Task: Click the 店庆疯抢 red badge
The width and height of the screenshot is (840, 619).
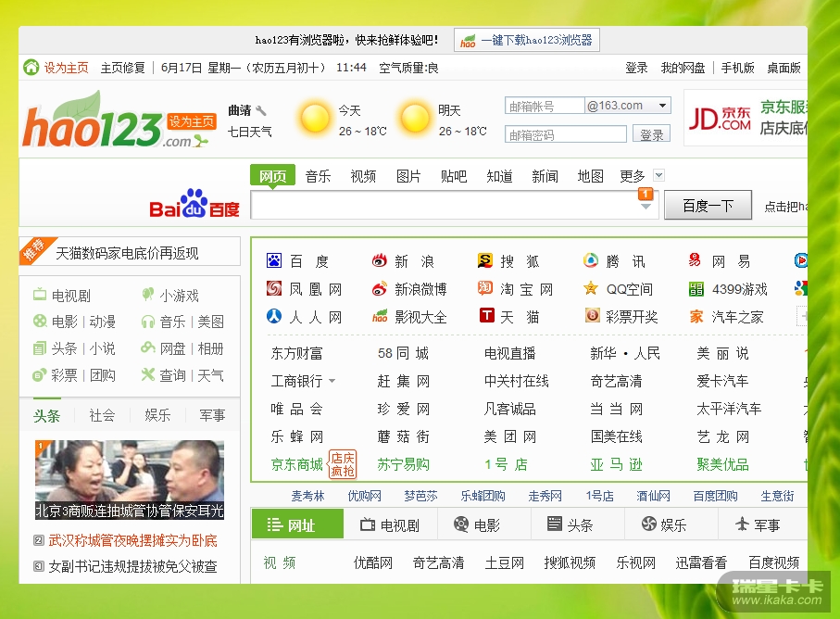Action: 343,464
